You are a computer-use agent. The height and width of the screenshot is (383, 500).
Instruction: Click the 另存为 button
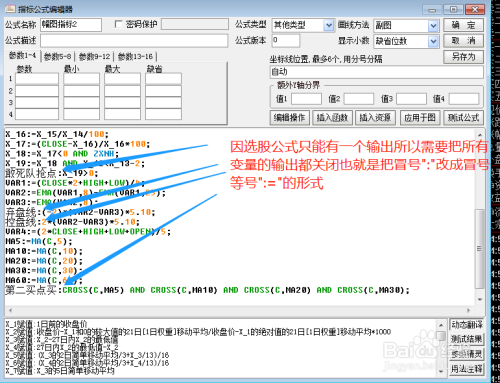pos(463,57)
